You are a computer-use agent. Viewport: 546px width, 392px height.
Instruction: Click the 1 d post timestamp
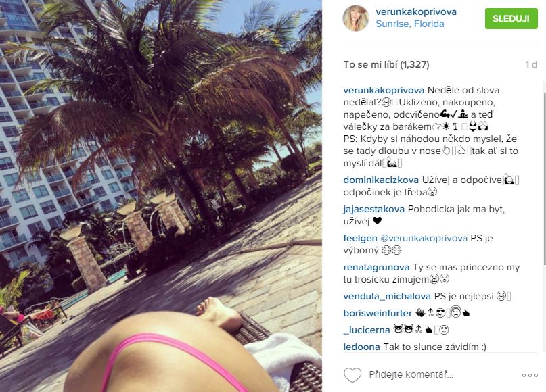[x=531, y=65]
